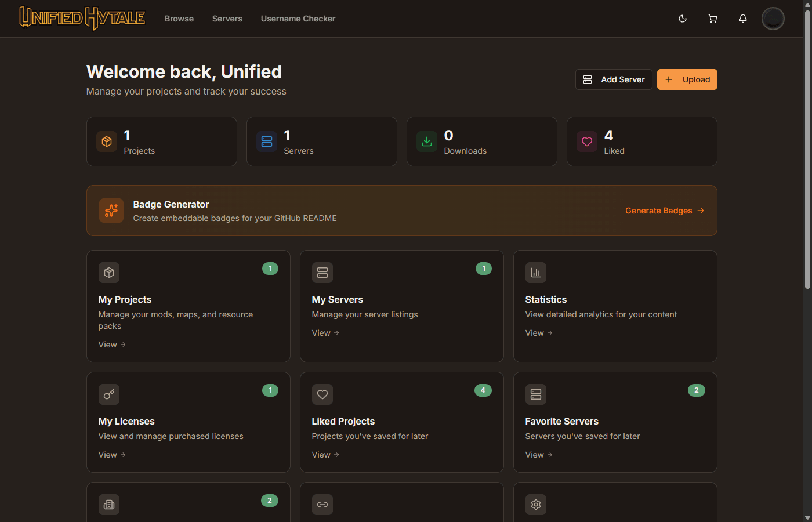Click the Projects cube icon in stats
Viewport: 812px width, 522px height.
pos(107,142)
